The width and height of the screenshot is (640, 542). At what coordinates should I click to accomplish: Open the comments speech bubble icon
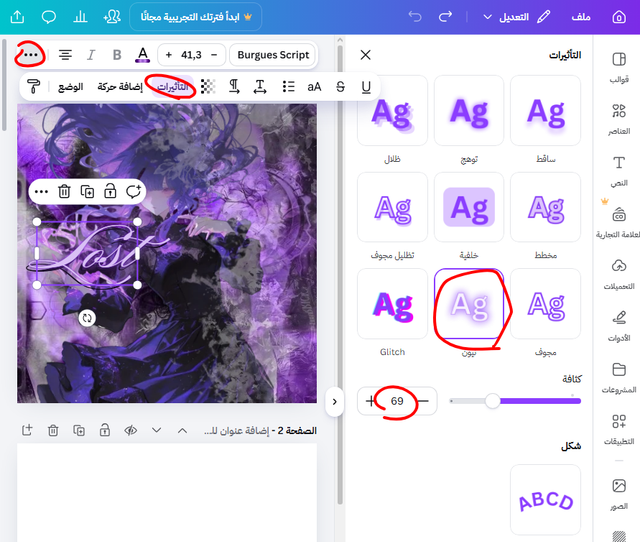[49, 17]
